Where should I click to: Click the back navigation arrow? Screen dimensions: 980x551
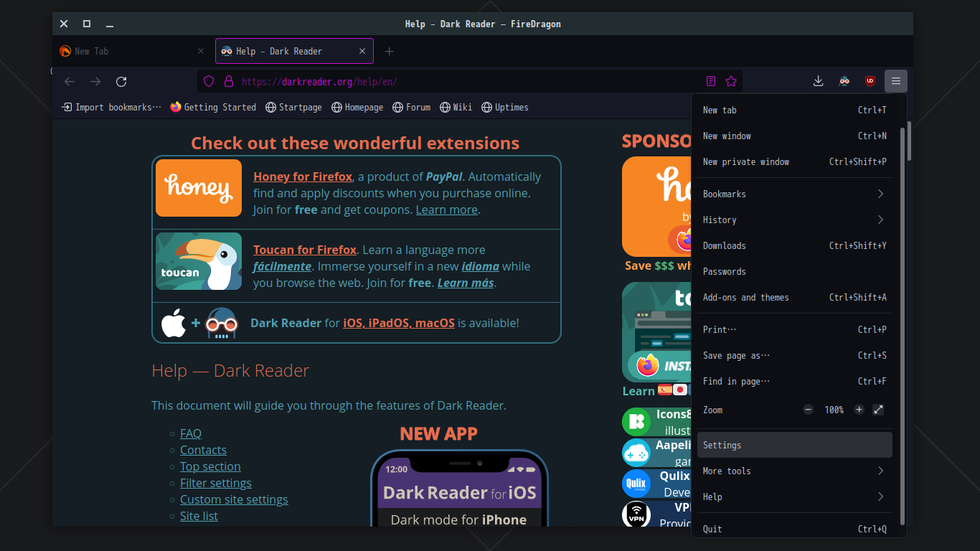pos(70,82)
